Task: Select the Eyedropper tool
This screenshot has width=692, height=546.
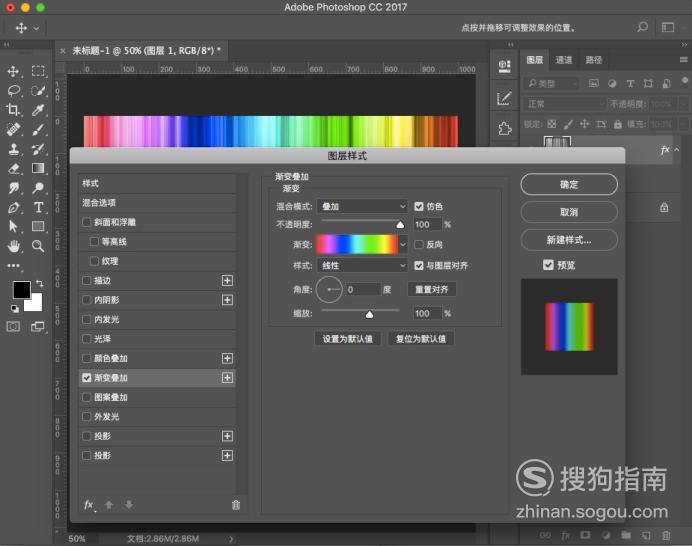Action: (x=38, y=110)
